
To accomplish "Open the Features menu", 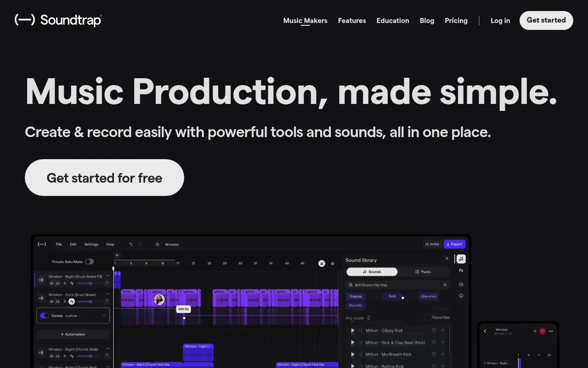I will [352, 21].
